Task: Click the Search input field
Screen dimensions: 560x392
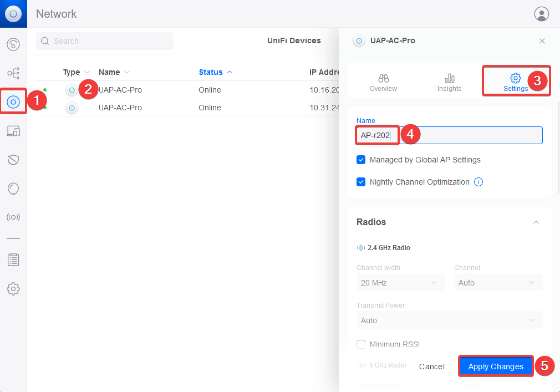Action: [x=105, y=41]
